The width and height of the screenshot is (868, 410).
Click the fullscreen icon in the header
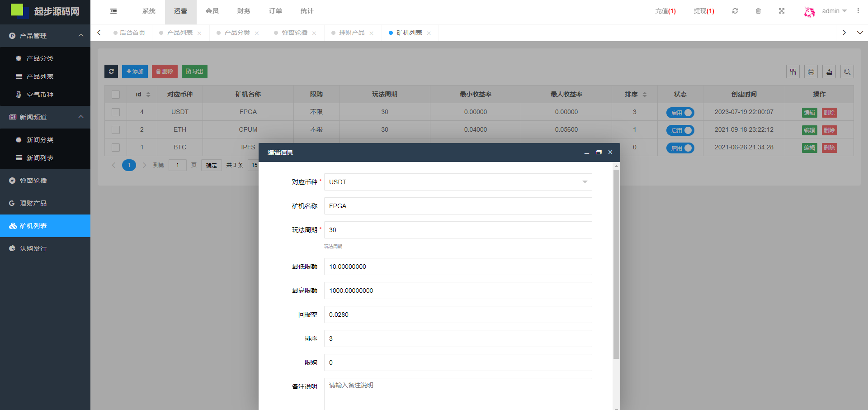(x=782, y=11)
